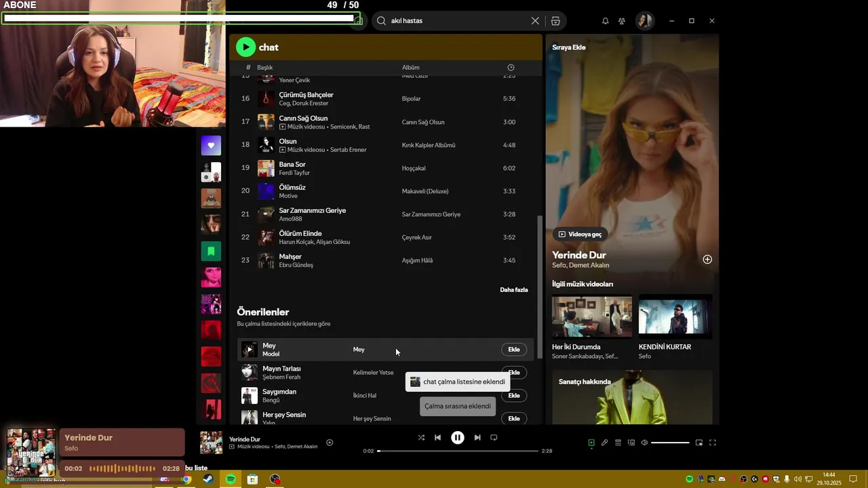Add Yerinde Dur to library with plus icon
Screen dimensions: 868x488
click(x=707, y=260)
